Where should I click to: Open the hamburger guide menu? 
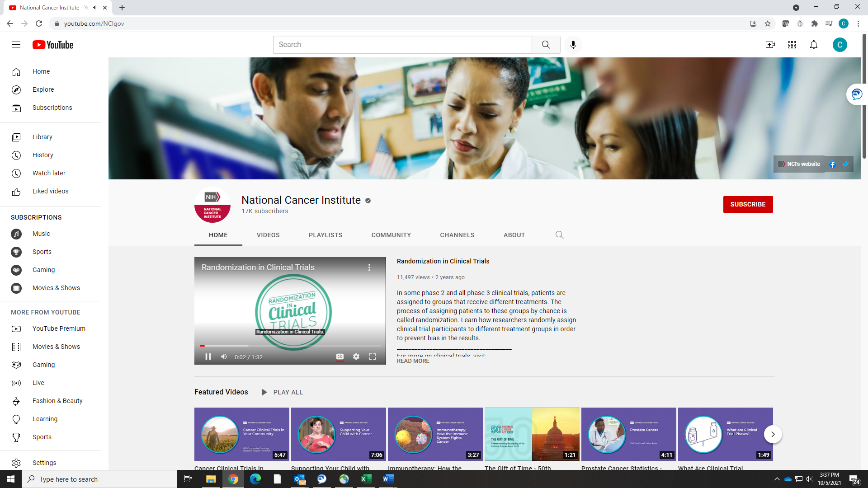coord(16,45)
